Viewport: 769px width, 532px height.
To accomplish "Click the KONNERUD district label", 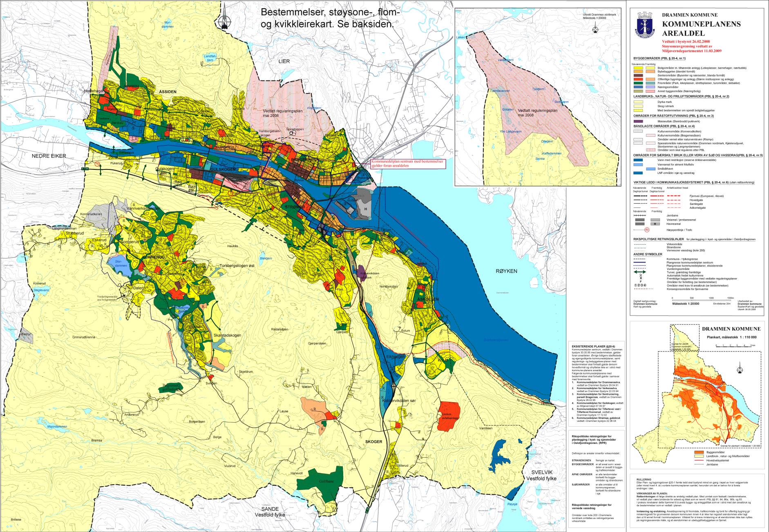I will [153, 258].
